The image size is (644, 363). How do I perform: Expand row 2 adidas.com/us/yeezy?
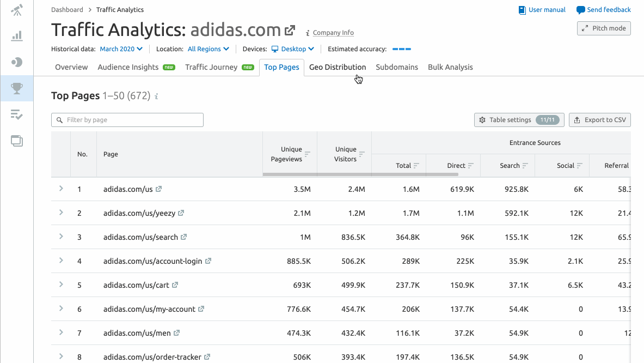pyautogui.click(x=61, y=213)
